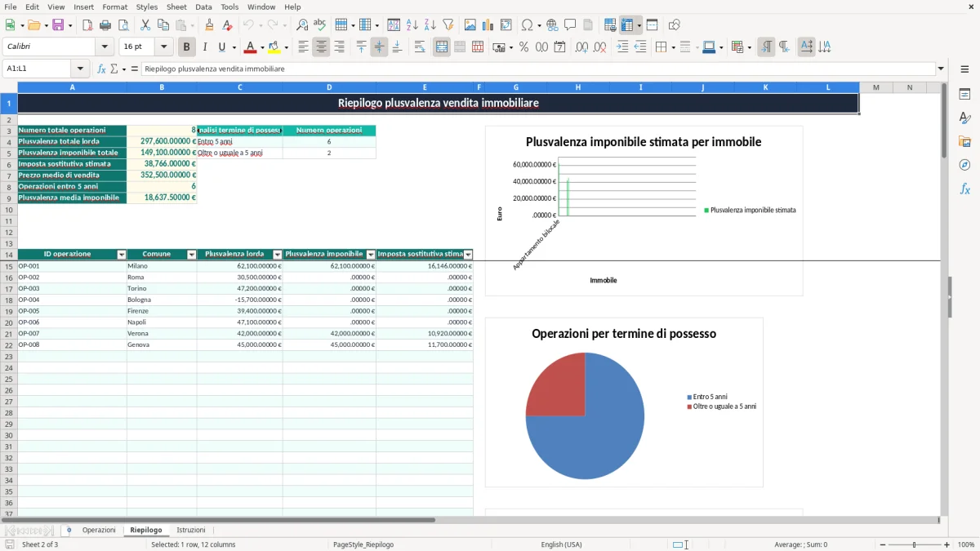
Task: Toggle Bold formatting
Action: pyautogui.click(x=186, y=47)
